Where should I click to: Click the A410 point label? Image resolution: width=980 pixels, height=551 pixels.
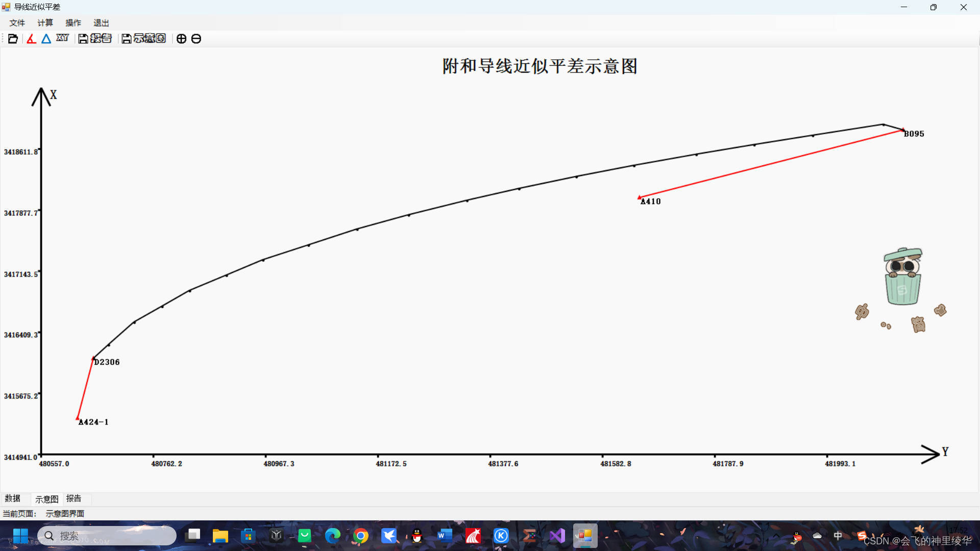pyautogui.click(x=651, y=202)
